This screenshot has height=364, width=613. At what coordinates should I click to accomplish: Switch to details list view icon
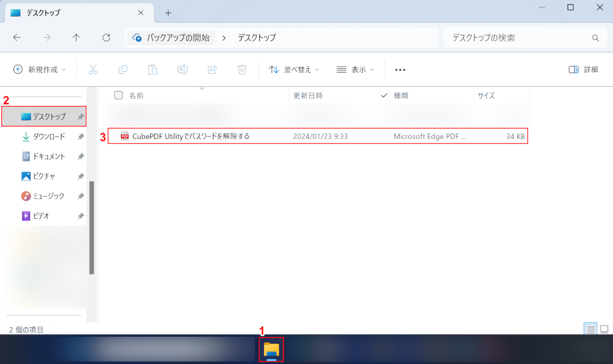point(591,329)
